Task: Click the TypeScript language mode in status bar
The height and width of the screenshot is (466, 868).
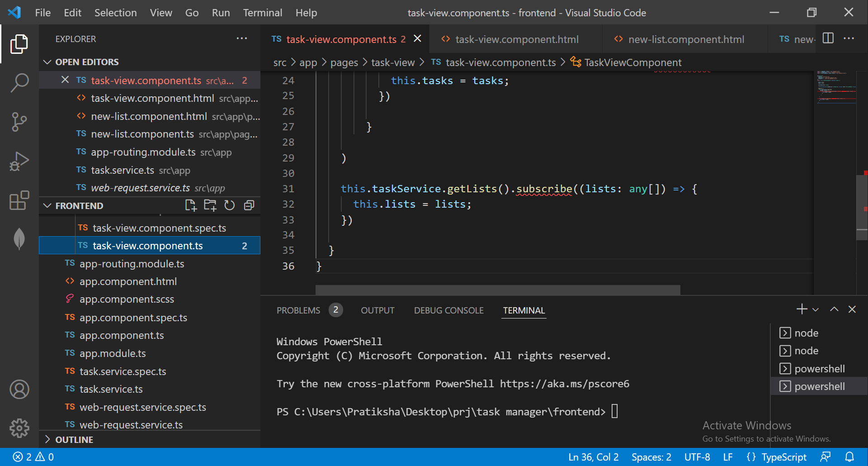Action: tap(783, 457)
